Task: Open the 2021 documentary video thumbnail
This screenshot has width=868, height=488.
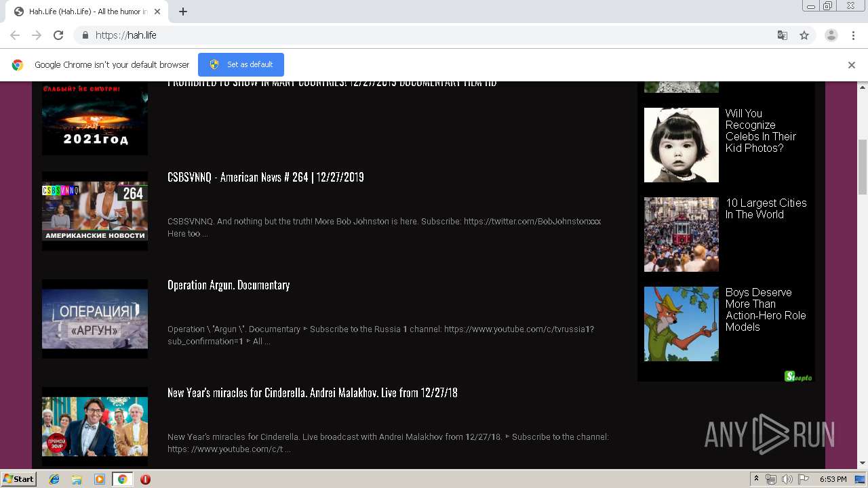Action: click(95, 118)
